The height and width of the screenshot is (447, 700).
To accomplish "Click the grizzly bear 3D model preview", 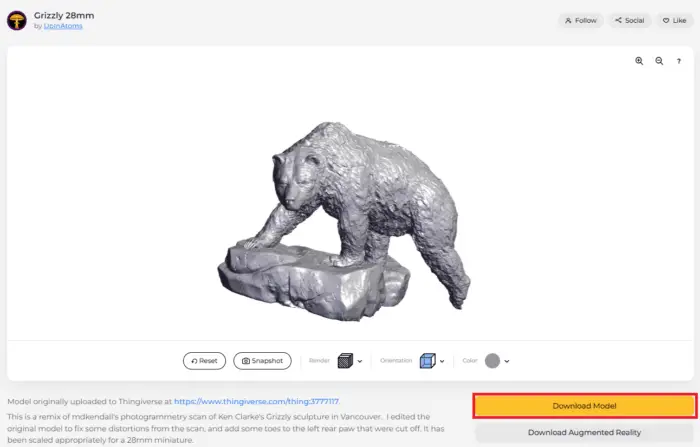I will (x=344, y=221).
